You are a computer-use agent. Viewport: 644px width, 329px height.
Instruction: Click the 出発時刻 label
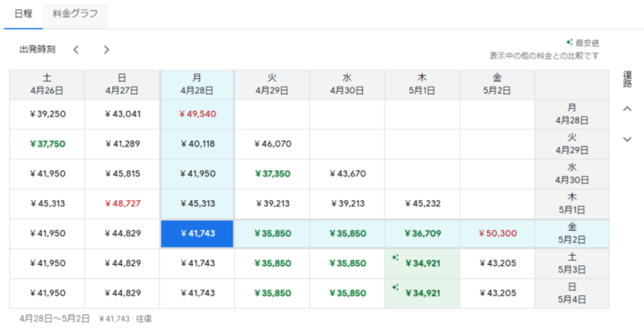[x=37, y=50]
